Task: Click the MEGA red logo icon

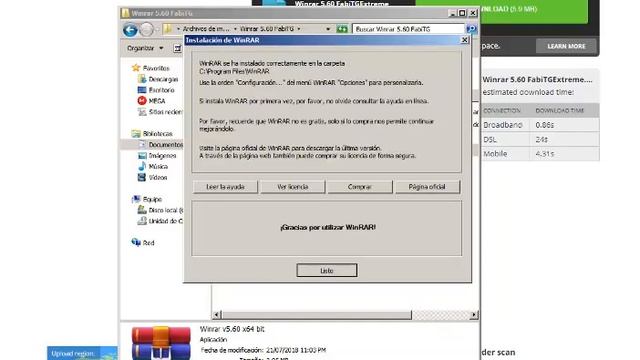Action: coord(142,100)
